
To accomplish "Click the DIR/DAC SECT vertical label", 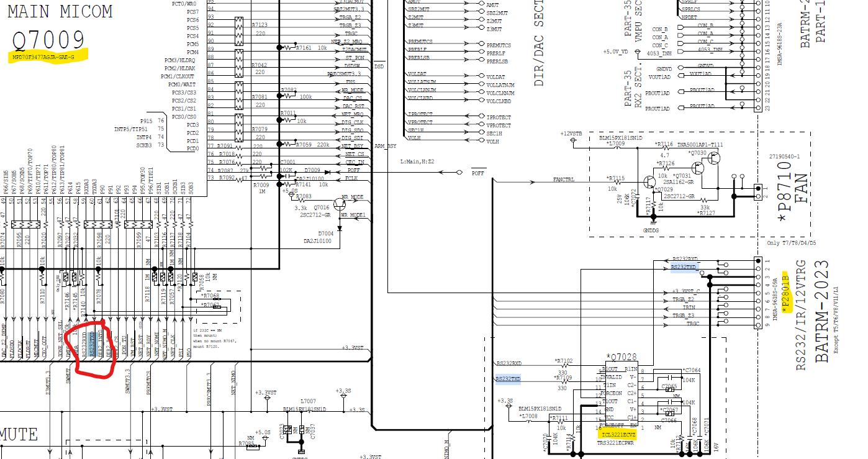I will pos(538,43).
